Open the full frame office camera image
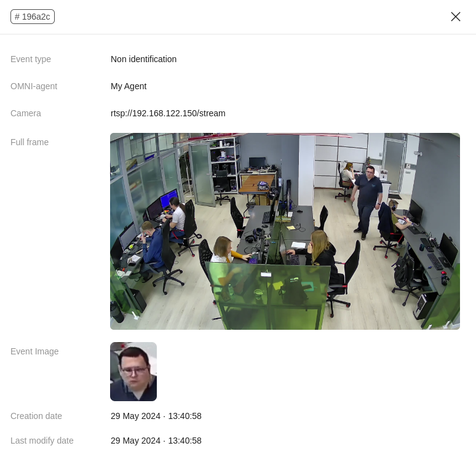The image size is (476, 451). tap(285, 231)
